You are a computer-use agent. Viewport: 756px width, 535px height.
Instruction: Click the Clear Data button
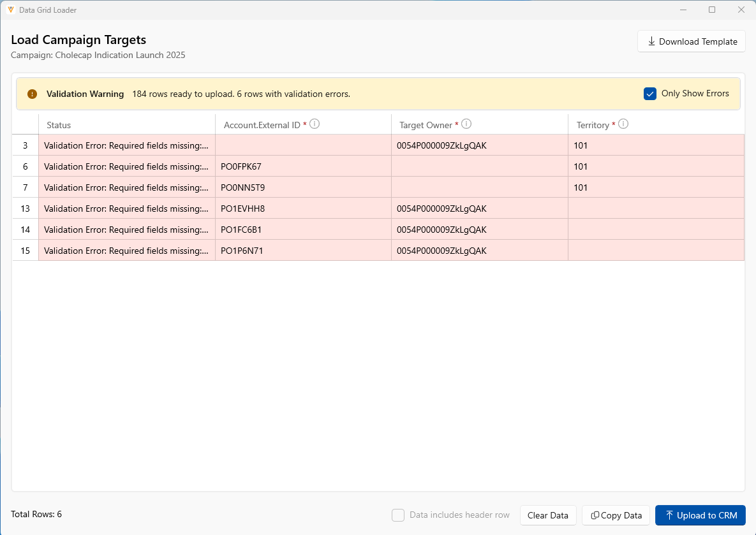(x=548, y=515)
